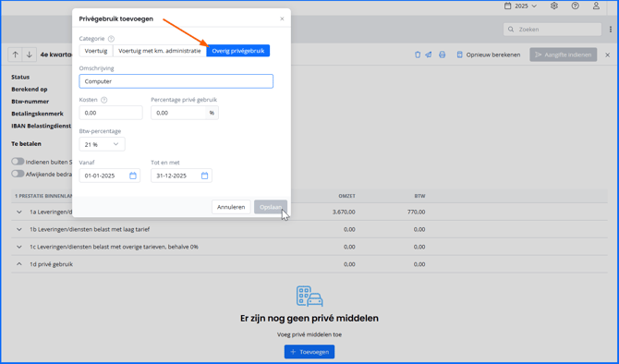Toggle the Afwijkende bedragen switch

coord(18,174)
